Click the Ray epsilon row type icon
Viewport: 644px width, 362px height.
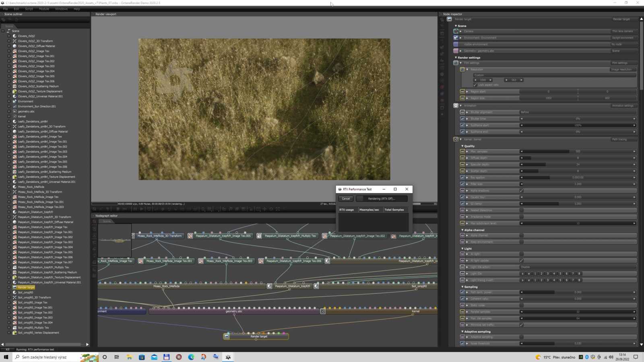point(462,177)
